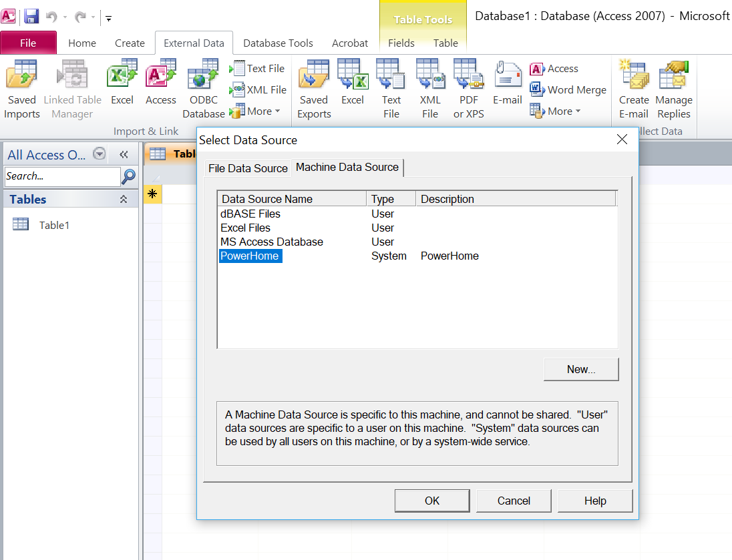Viewport: 732px width, 560px height.
Task: Click Create E-mail in Collect Data
Action: (x=634, y=89)
